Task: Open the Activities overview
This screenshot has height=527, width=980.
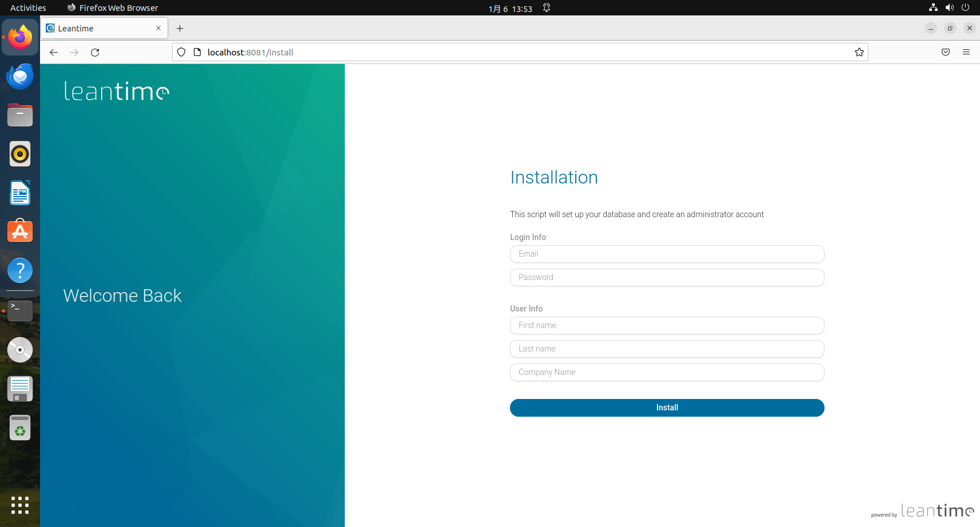Action: tap(28, 7)
